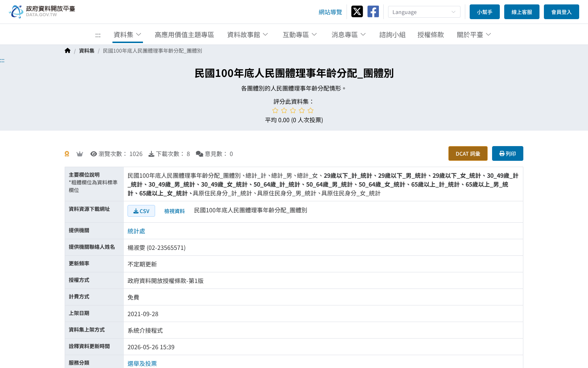
Task: Click the ::: accesskey marker in navigation bar
Action: coord(98,35)
